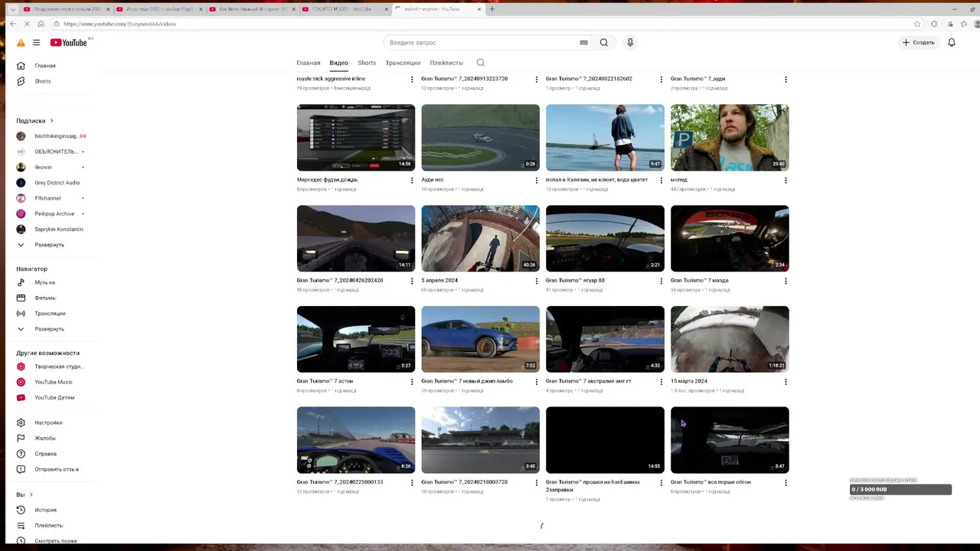Open options menu for 15 марта 2024 video
Screen dimensions: 980x551
point(786,382)
